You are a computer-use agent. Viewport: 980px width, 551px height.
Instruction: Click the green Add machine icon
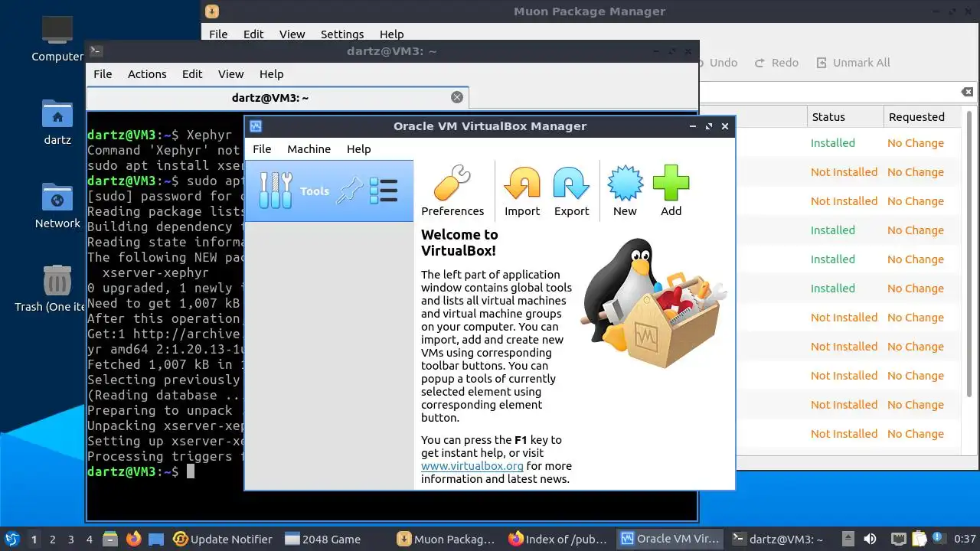point(671,191)
